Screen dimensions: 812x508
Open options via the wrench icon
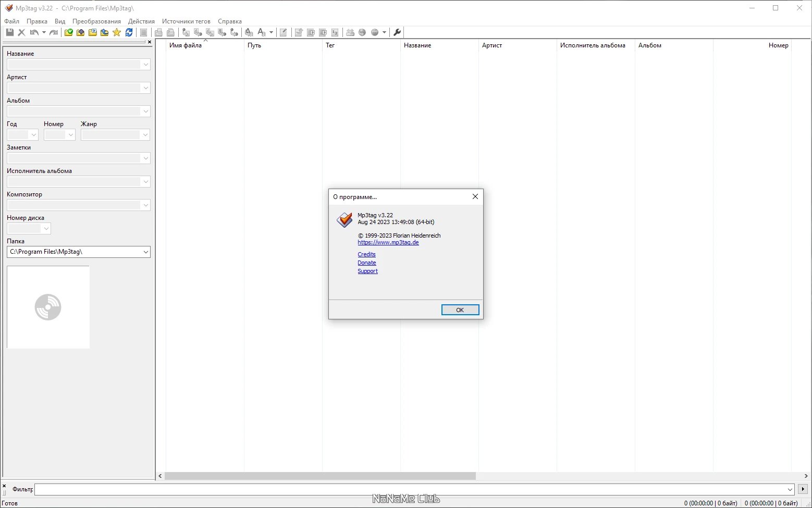click(x=397, y=32)
